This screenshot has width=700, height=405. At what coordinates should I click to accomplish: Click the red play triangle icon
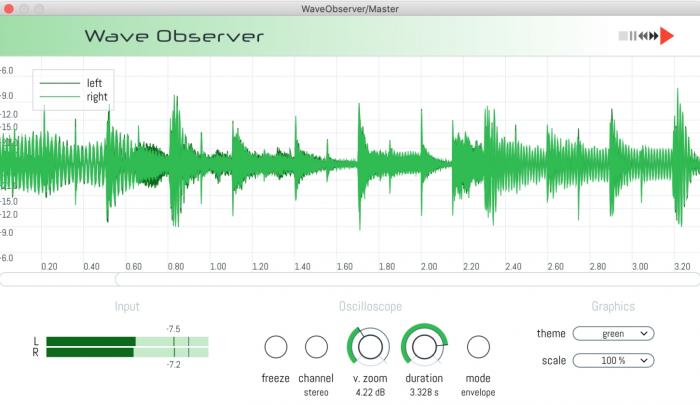coord(667,36)
